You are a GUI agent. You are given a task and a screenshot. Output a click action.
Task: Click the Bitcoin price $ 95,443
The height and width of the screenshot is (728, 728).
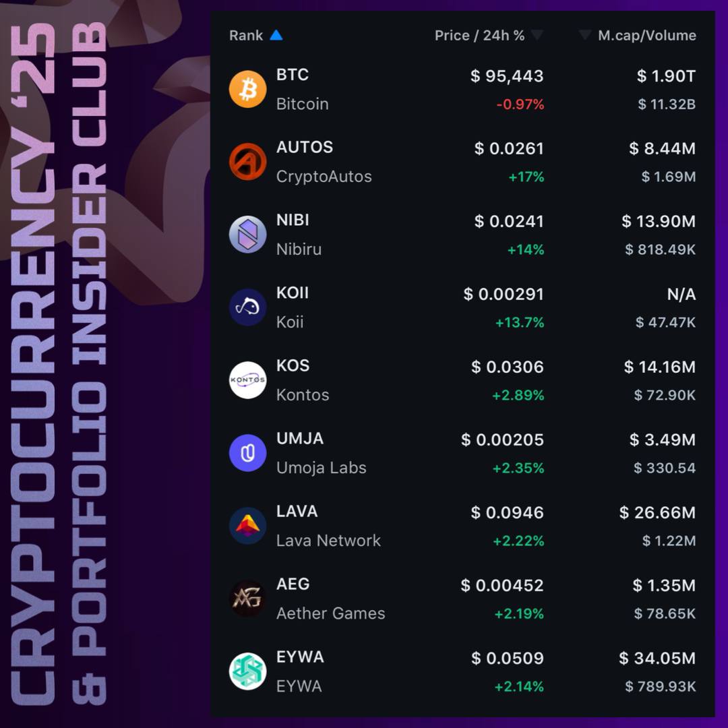tap(507, 76)
